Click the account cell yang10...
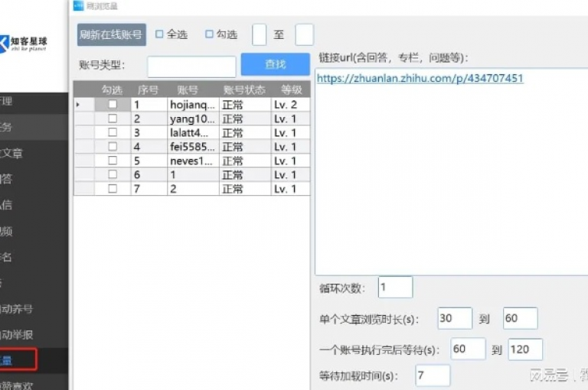Image resolution: width=588 pixels, height=390 pixels. click(x=193, y=119)
